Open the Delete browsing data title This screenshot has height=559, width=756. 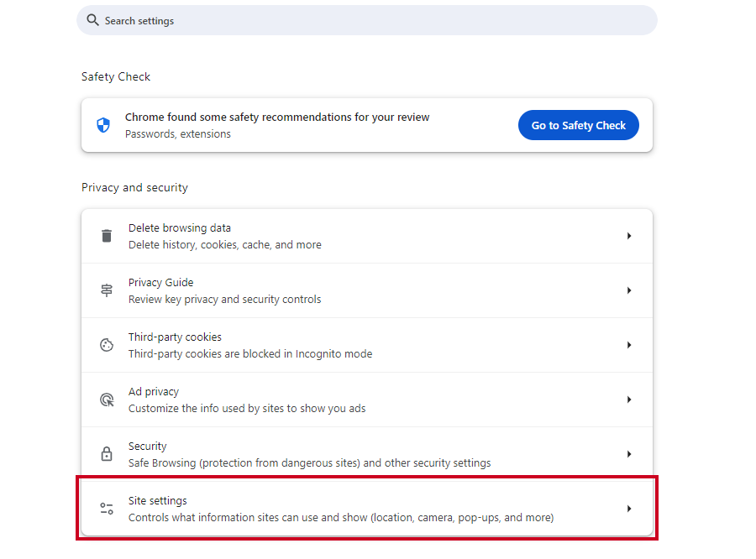(x=180, y=228)
